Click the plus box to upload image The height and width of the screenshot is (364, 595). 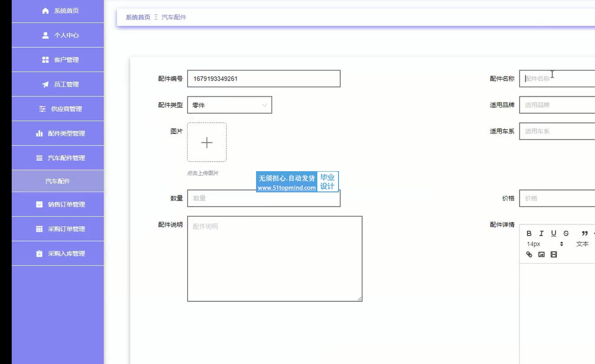207,142
